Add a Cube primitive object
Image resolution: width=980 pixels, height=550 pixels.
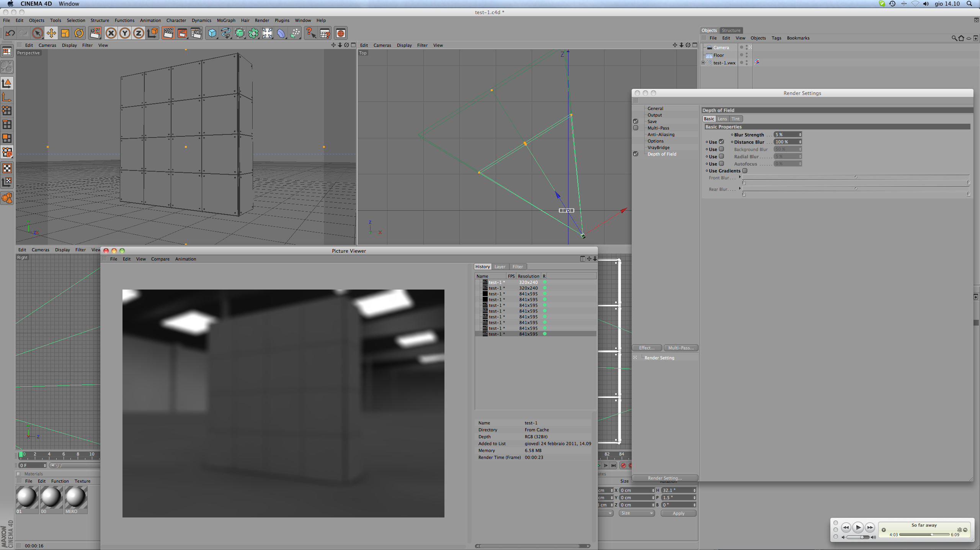212,33
